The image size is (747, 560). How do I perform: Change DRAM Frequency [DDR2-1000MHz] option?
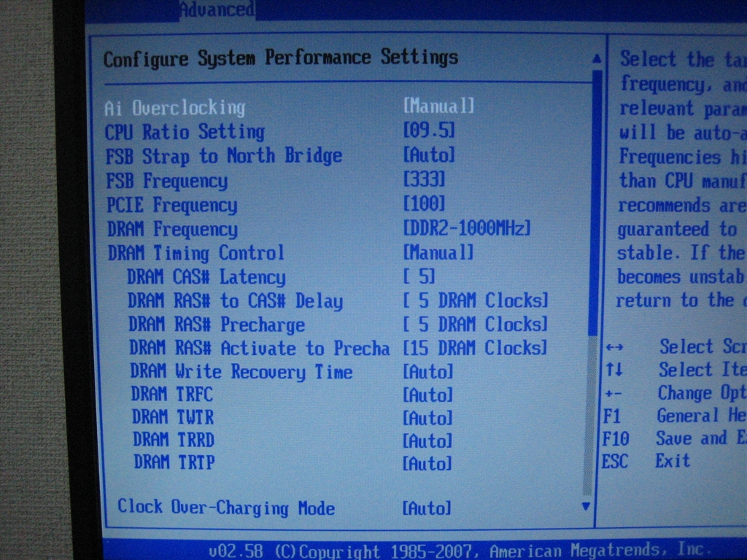click(x=467, y=228)
